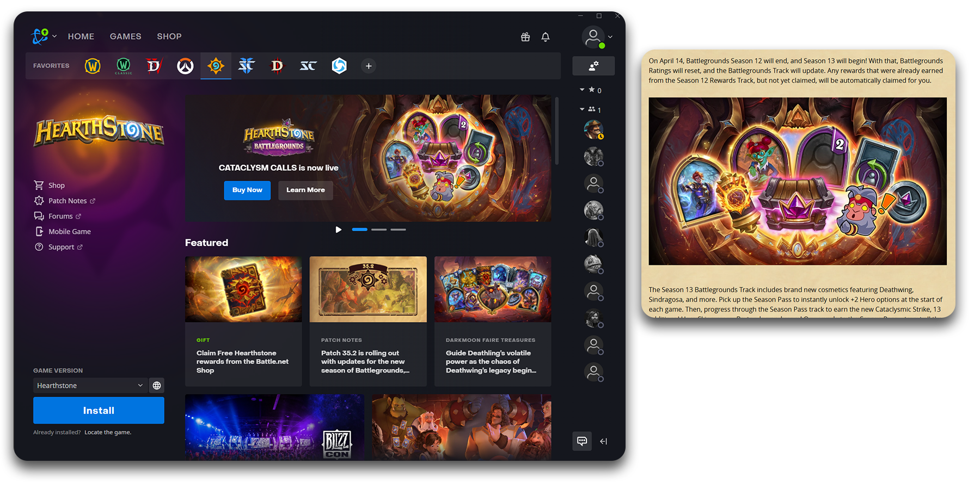The image size is (980, 488).
Task: Select Diablo III favorite icon
Action: point(277,66)
